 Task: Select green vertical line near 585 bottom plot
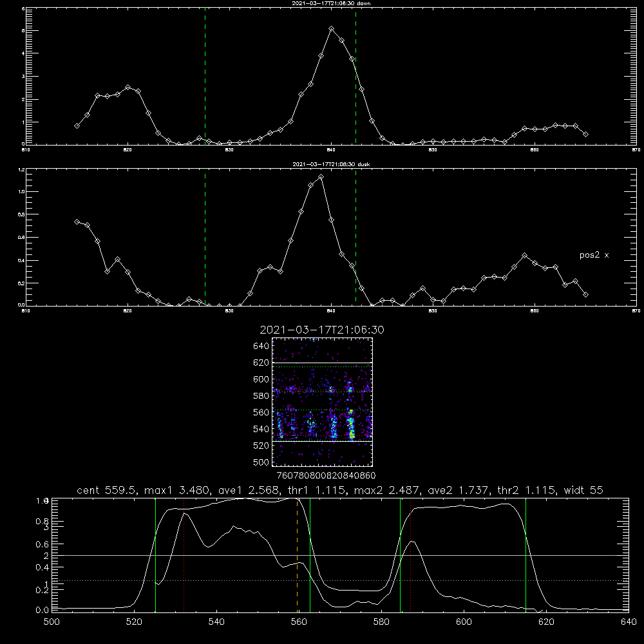tap(400, 554)
